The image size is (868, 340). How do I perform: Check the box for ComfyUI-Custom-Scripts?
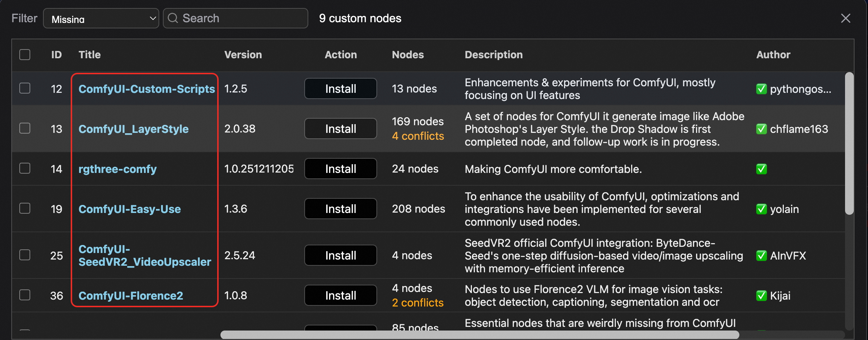coord(25,88)
